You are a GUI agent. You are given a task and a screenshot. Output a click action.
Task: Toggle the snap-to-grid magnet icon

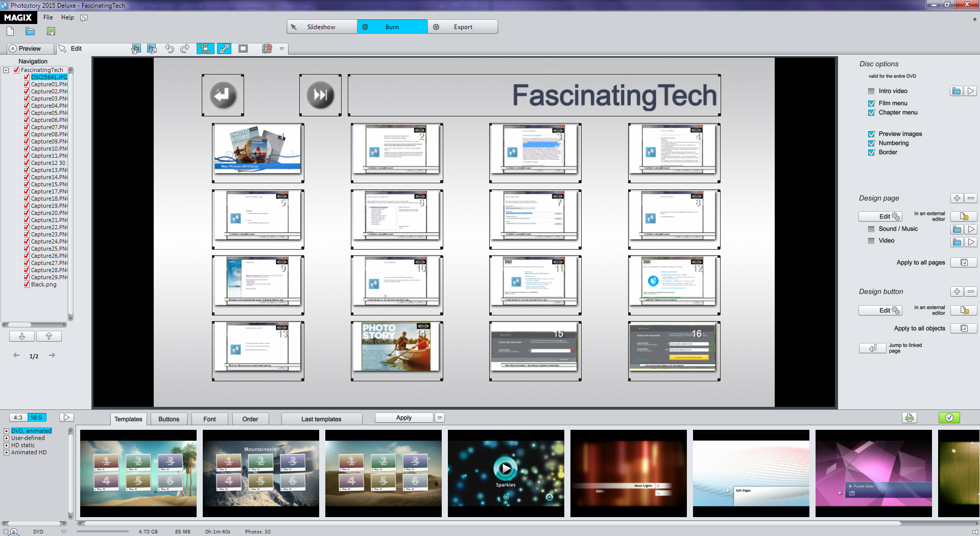[267, 48]
